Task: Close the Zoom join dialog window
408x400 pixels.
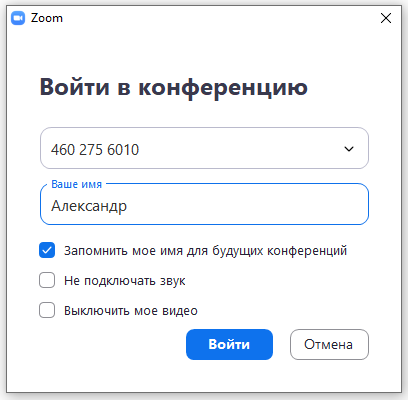Action: [386, 18]
